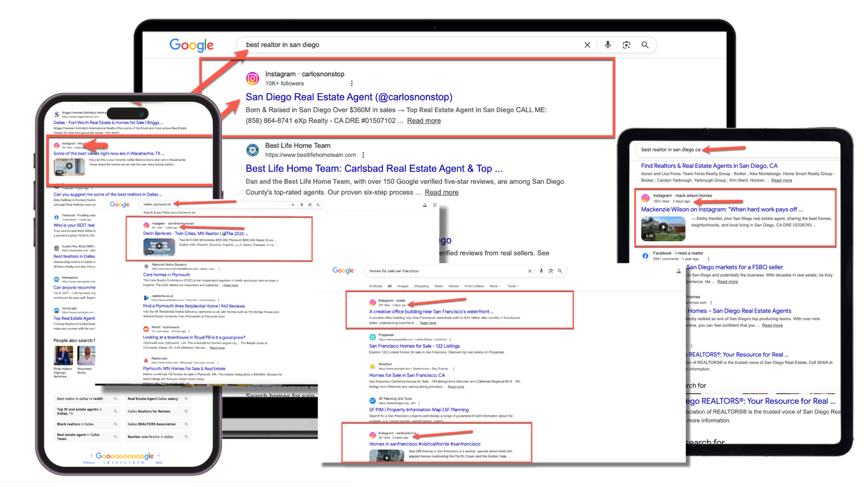
Task: Open the 'San Diego Real Estate Agent (@carlosnonstop)' result
Action: 349,97
